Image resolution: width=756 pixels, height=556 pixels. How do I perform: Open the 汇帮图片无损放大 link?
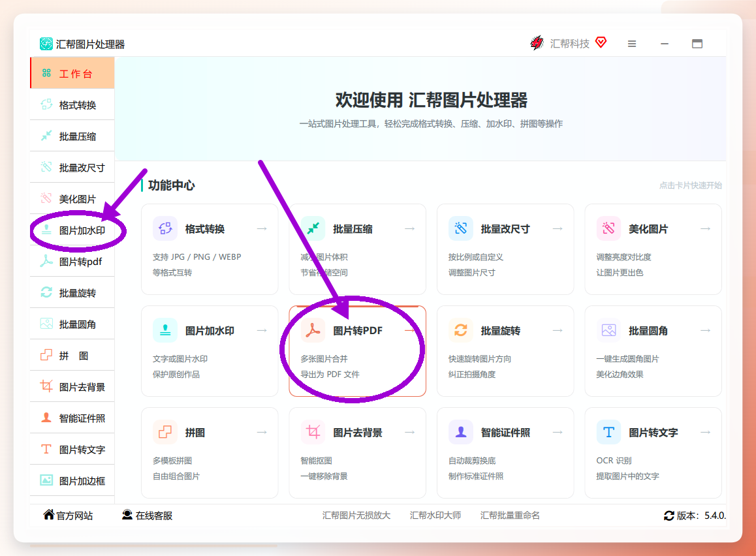(356, 515)
